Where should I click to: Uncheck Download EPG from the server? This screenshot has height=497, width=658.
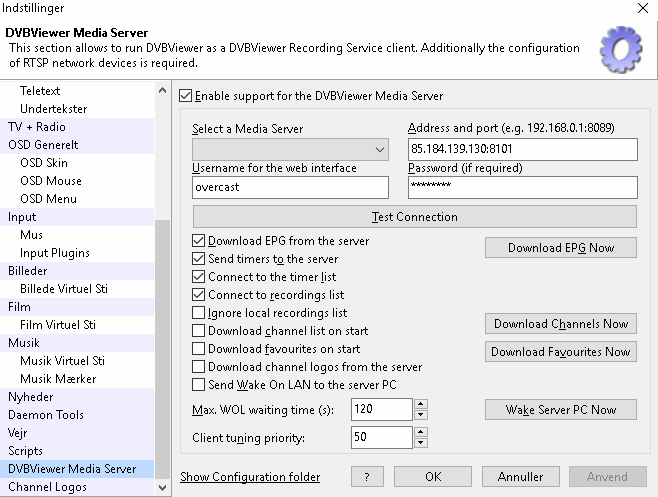[198, 241]
